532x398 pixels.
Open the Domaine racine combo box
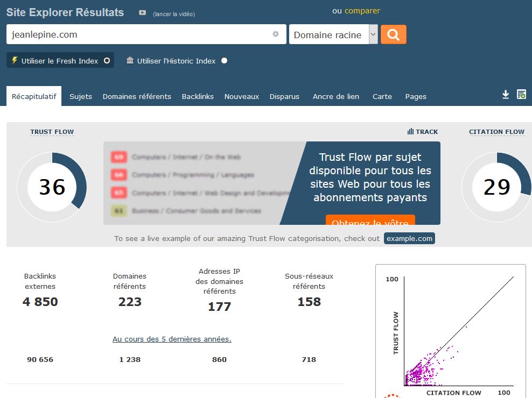pyautogui.click(x=333, y=34)
